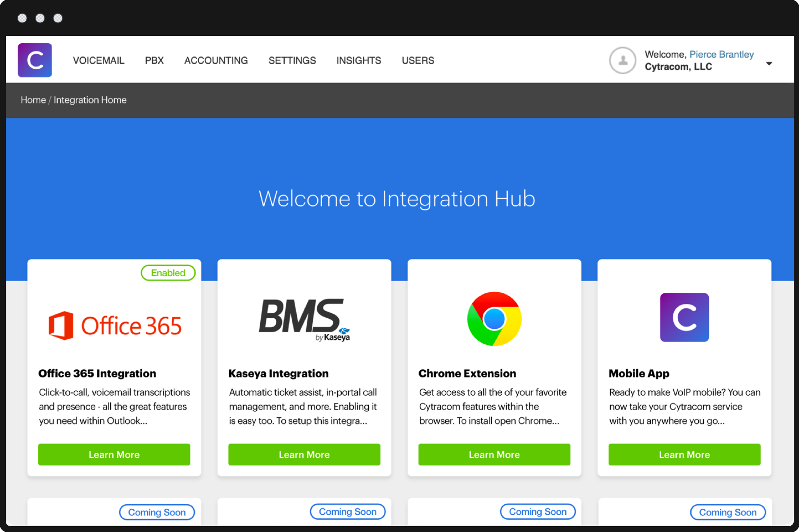Click the Chrome browser logo

(x=494, y=319)
